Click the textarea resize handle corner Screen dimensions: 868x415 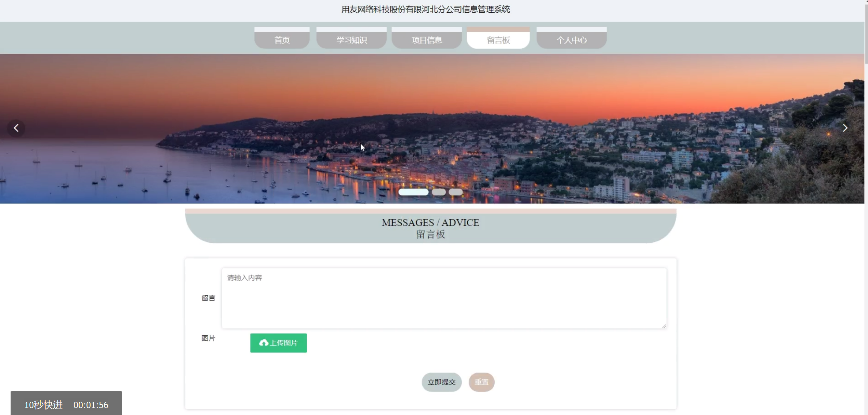(x=664, y=326)
